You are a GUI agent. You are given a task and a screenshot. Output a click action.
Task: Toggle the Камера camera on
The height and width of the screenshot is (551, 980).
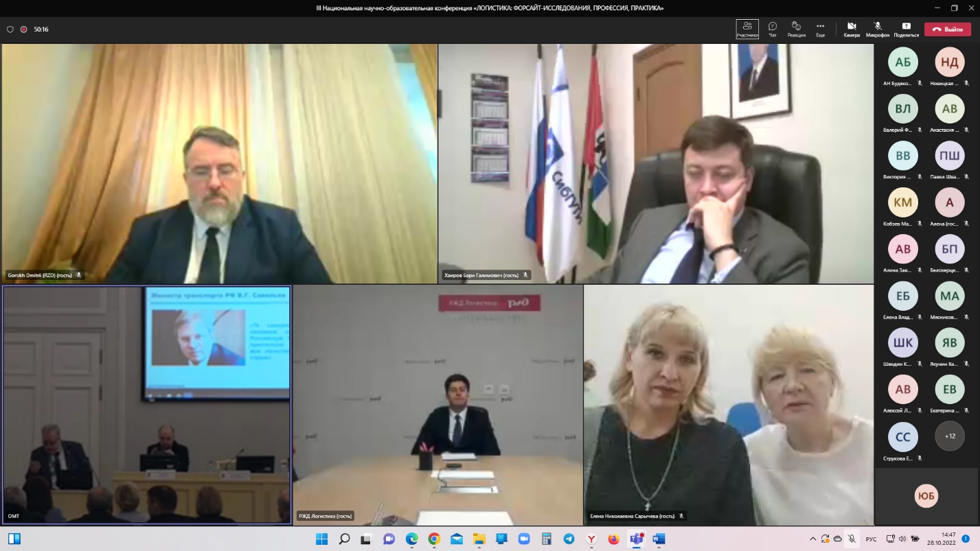tap(852, 29)
